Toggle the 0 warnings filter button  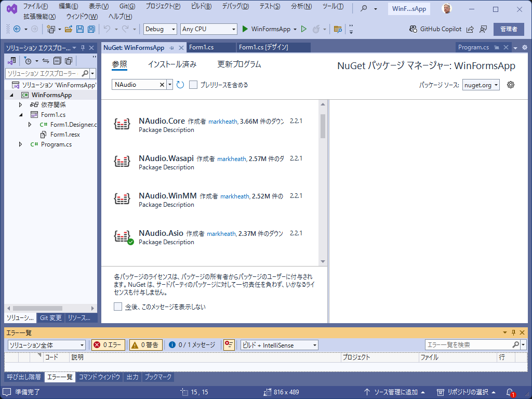pos(146,345)
